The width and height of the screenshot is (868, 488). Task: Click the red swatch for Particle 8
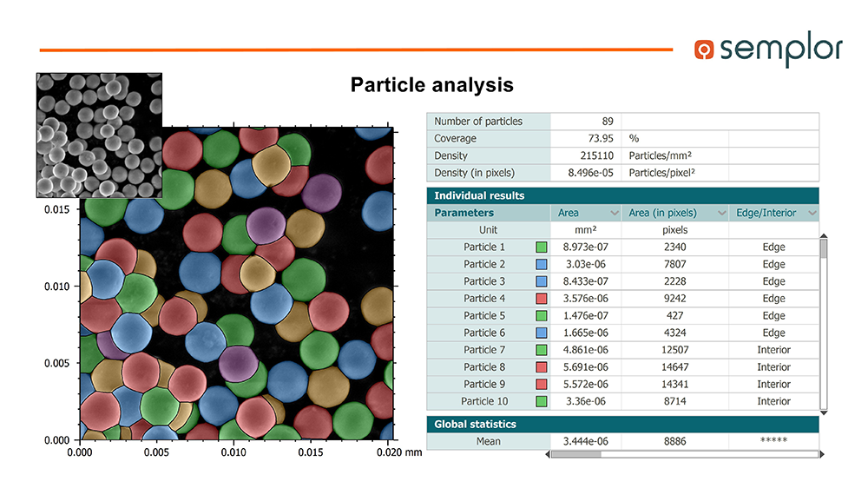tap(542, 367)
